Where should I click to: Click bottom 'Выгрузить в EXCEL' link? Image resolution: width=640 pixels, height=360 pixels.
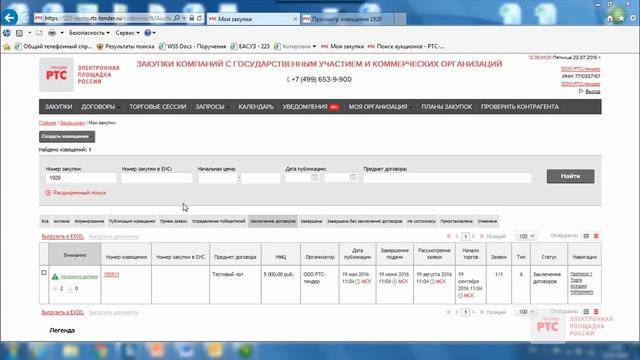(62, 312)
